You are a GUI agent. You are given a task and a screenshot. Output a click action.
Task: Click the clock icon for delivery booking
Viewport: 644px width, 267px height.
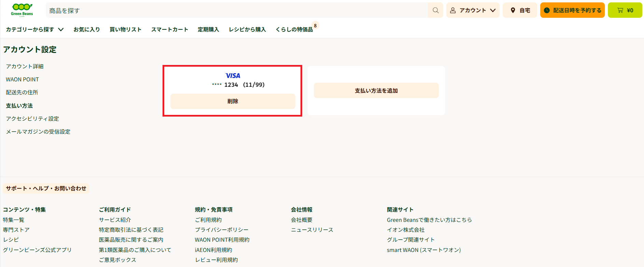coord(547,10)
